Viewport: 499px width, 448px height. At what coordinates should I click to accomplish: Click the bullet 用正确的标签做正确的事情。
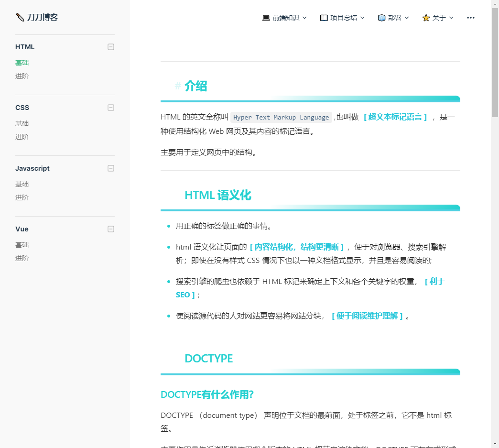[223, 226]
